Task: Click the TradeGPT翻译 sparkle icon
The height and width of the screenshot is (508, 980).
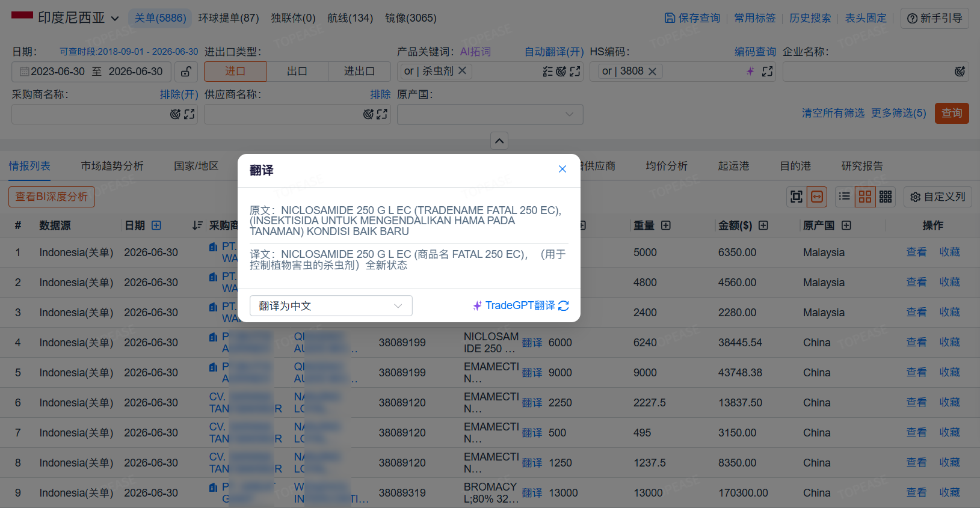Action: click(477, 306)
